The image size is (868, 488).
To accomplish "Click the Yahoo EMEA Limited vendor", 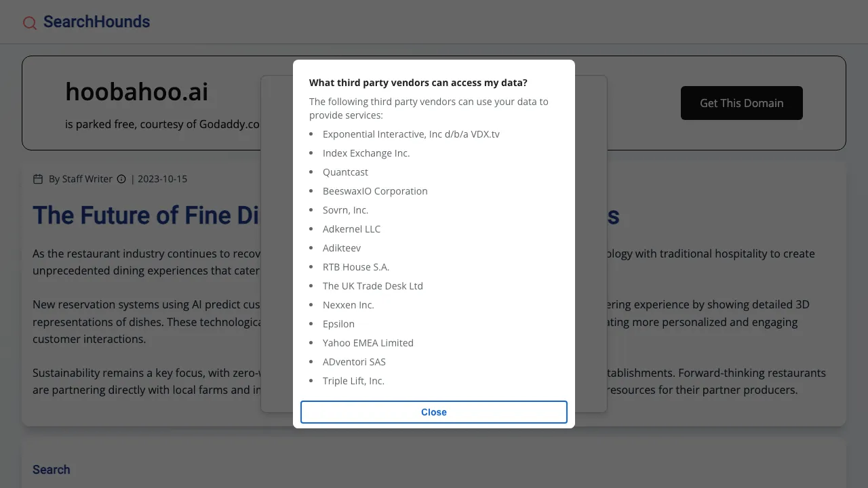I will coord(368,343).
